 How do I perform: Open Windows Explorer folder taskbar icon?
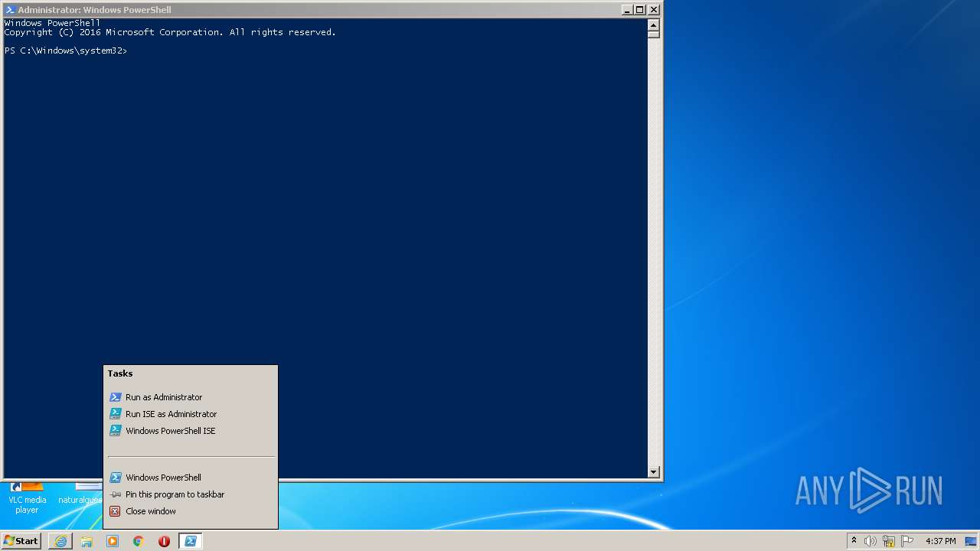[x=87, y=541]
